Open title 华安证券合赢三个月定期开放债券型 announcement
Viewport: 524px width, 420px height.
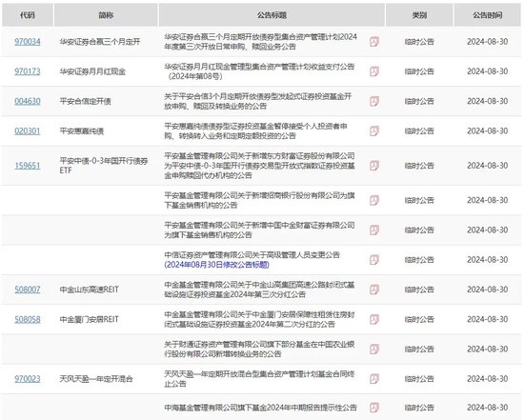[261, 42]
